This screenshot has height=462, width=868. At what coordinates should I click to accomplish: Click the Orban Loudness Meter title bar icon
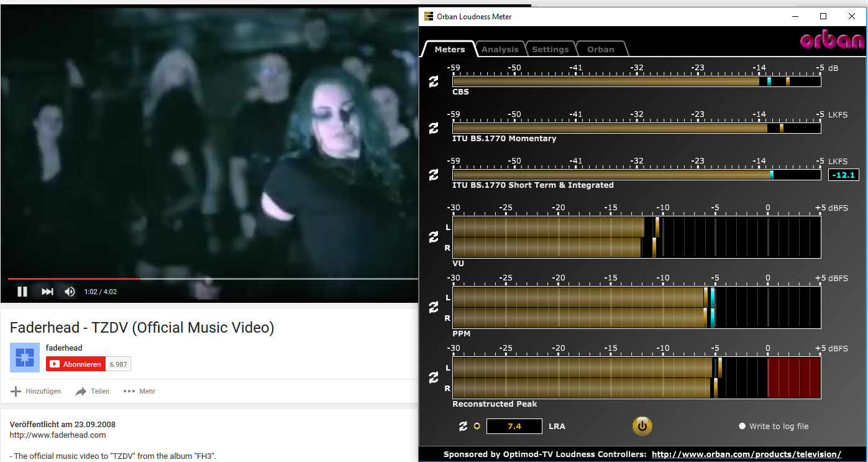pyautogui.click(x=429, y=17)
